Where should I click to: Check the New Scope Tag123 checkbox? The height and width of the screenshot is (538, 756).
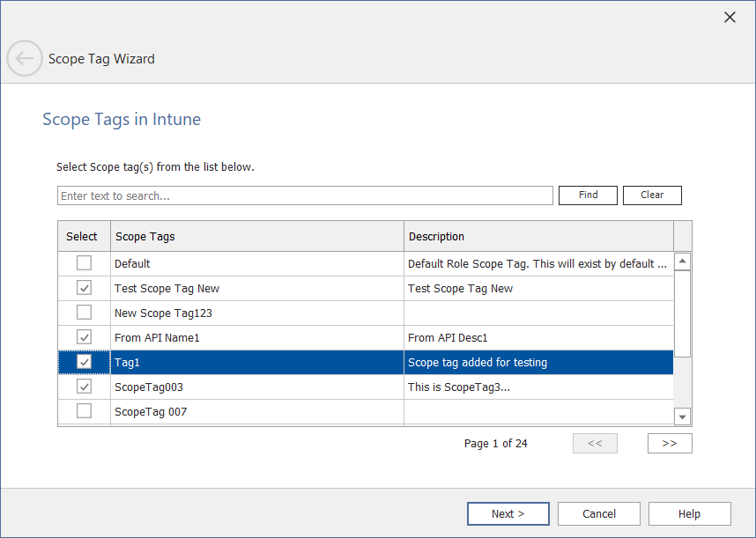84,313
